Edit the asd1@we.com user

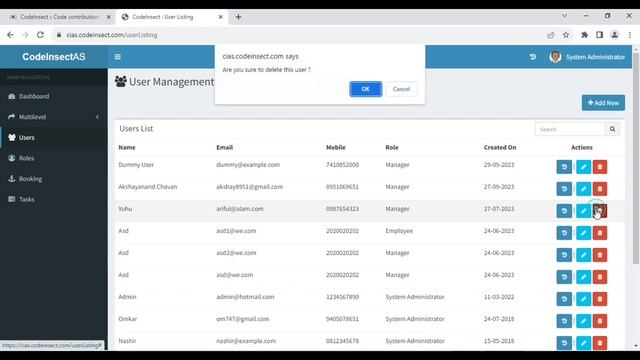[583, 233]
